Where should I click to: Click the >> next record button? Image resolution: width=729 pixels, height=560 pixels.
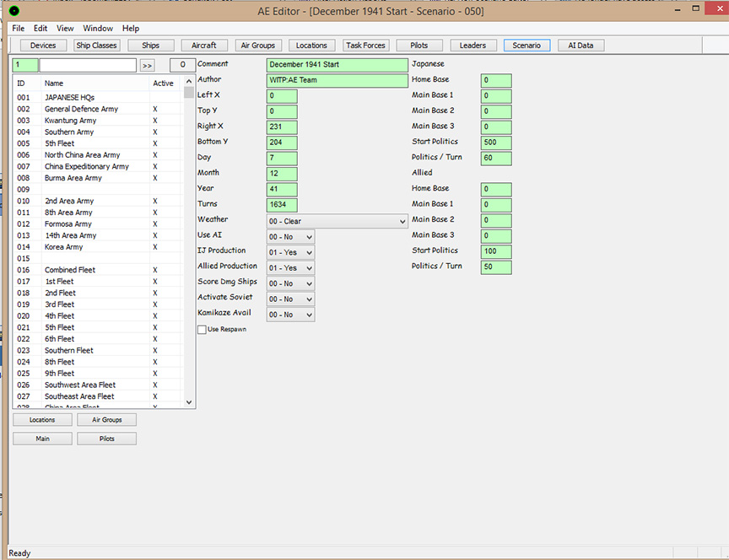(148, 66)
